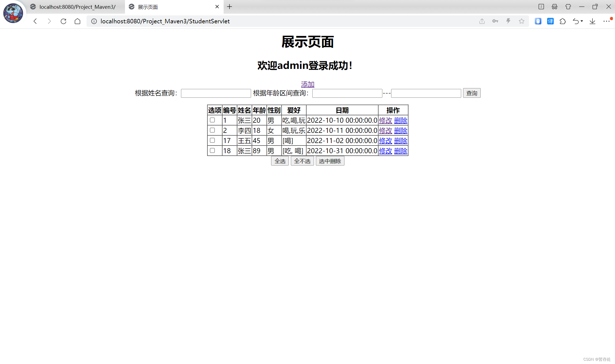The height and width of the screenshot is (364, 615).
Task: Click the 操作 column header
Action: (393, 110)
